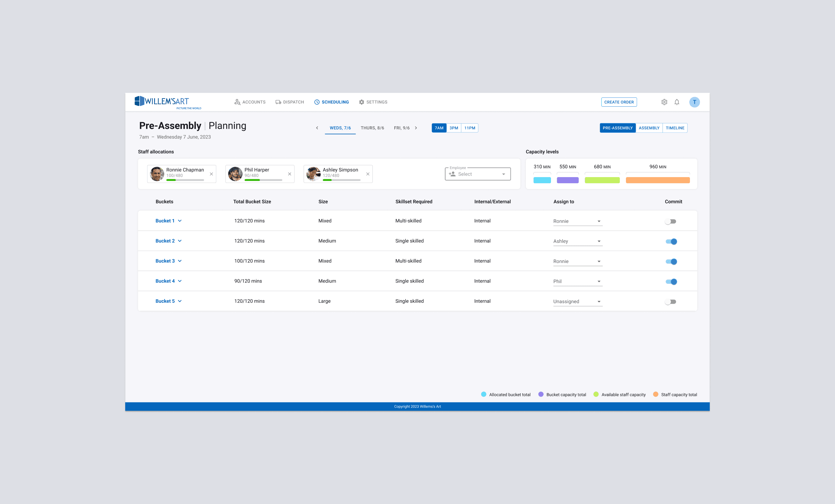Click the Allocated bucket total legend dot
Image resolution: width=835 pixels, height=504 pixels.
[483, 394]
